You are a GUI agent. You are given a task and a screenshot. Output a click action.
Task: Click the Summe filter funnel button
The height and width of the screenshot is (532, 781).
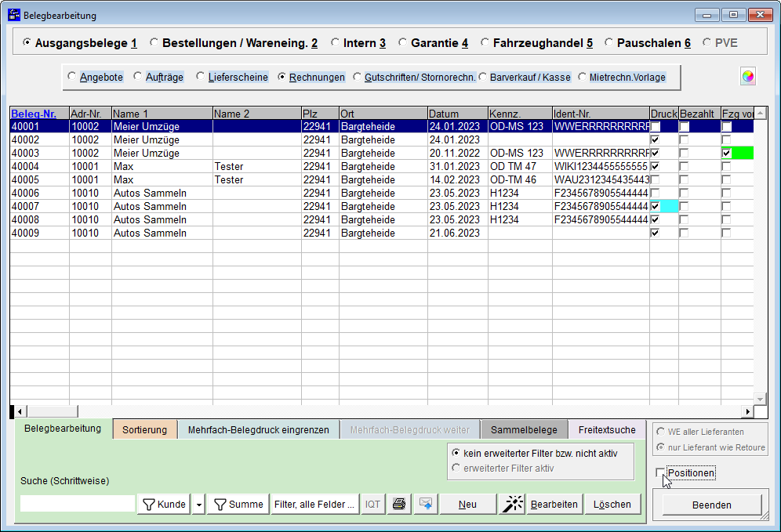click(x=238, y=504)
